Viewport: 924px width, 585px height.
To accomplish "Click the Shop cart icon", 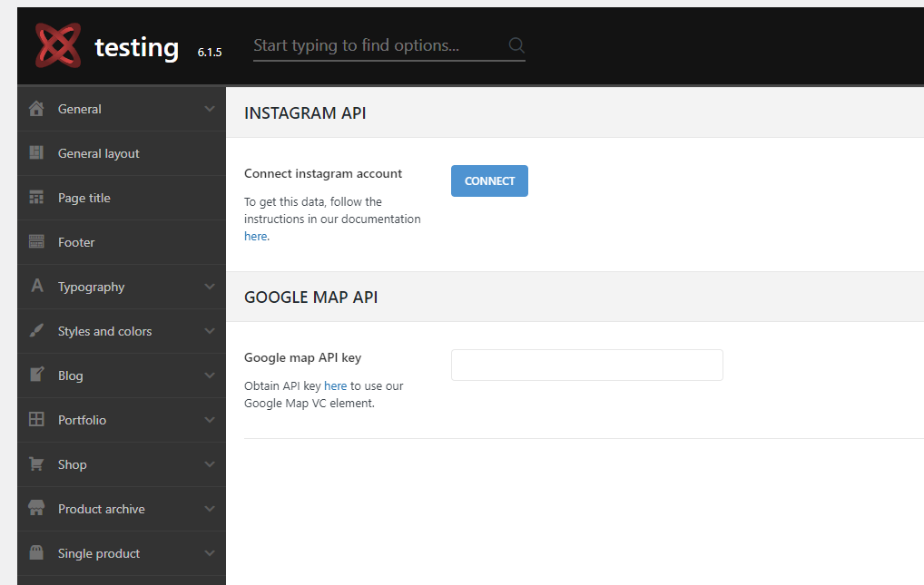I will click(36, 463).
